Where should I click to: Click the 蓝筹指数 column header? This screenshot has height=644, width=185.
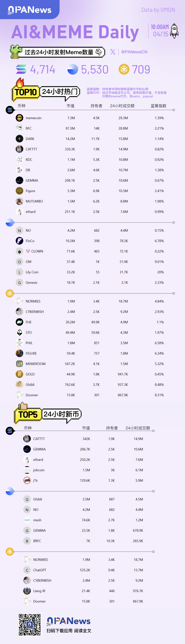158,106
